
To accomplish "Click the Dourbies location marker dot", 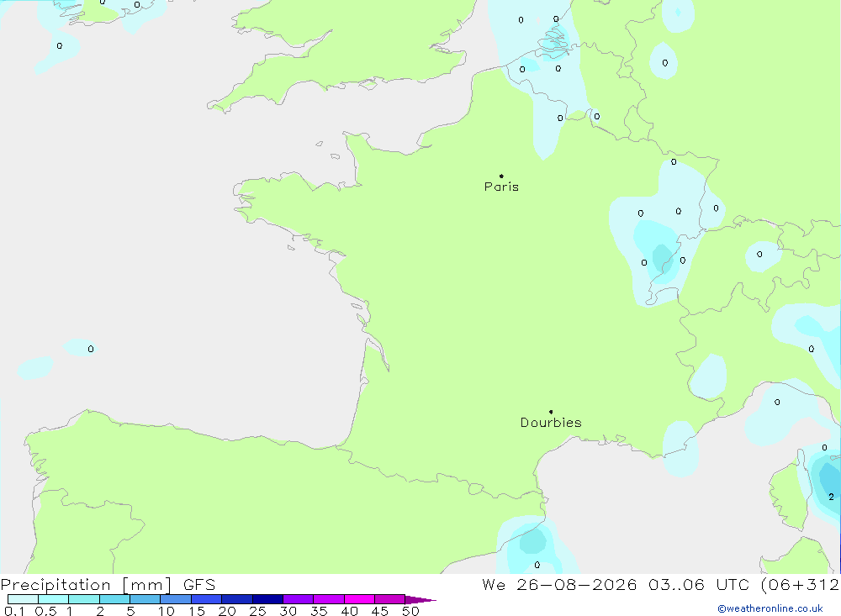I will [551, 412].
